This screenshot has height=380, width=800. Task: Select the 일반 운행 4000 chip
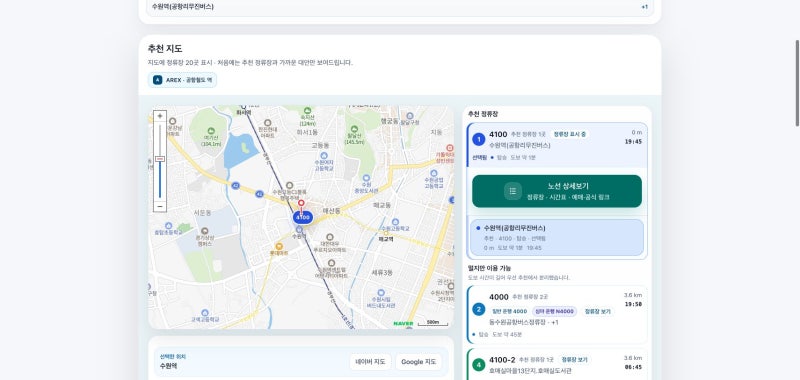click(x=509, y=311)
